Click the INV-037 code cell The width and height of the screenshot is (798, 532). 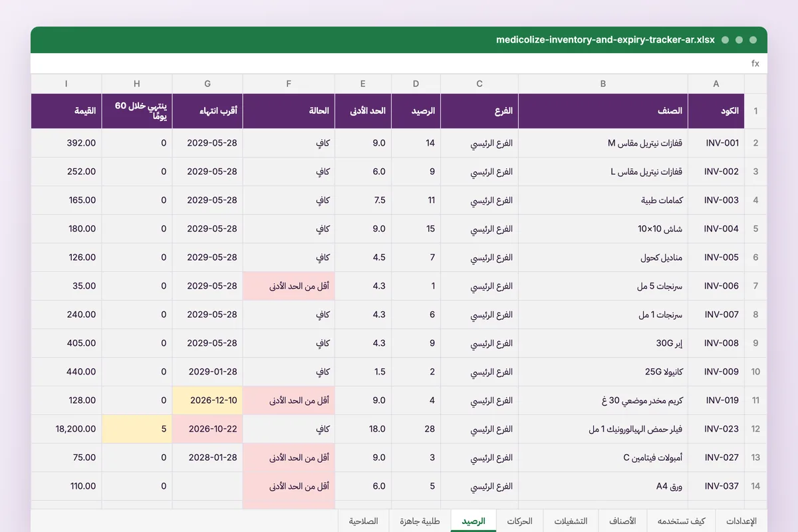[716, 486]
